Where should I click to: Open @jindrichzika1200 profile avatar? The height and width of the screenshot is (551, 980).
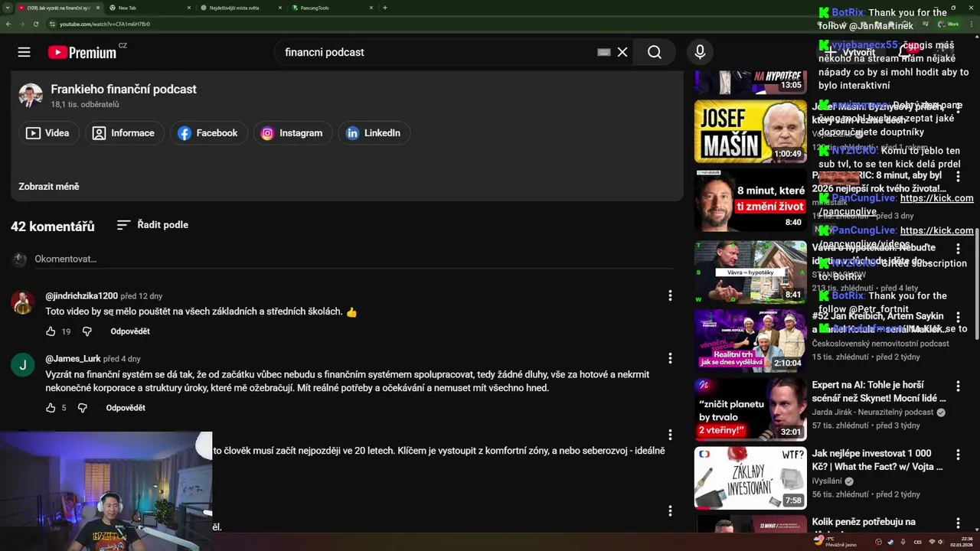[22, 302]
